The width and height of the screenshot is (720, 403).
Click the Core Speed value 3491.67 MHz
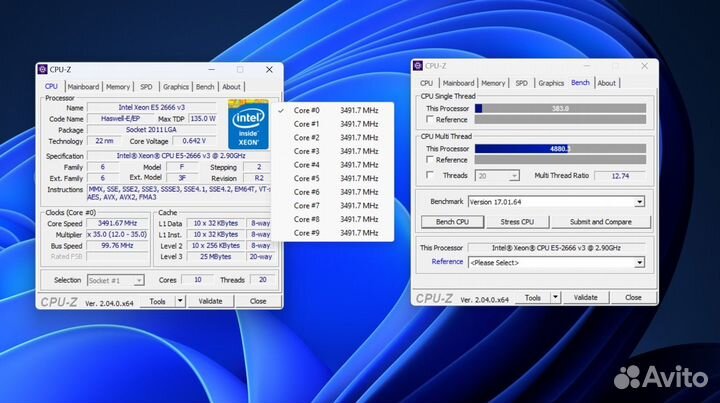pos(118,223)
